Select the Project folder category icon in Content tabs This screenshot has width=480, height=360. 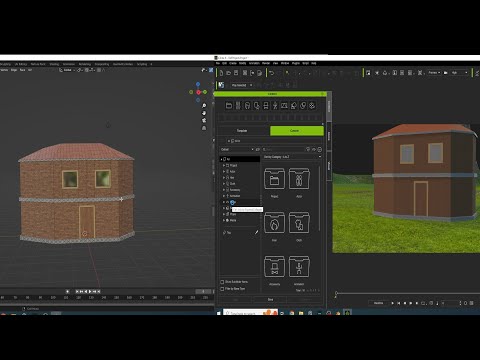pos(229,106)
